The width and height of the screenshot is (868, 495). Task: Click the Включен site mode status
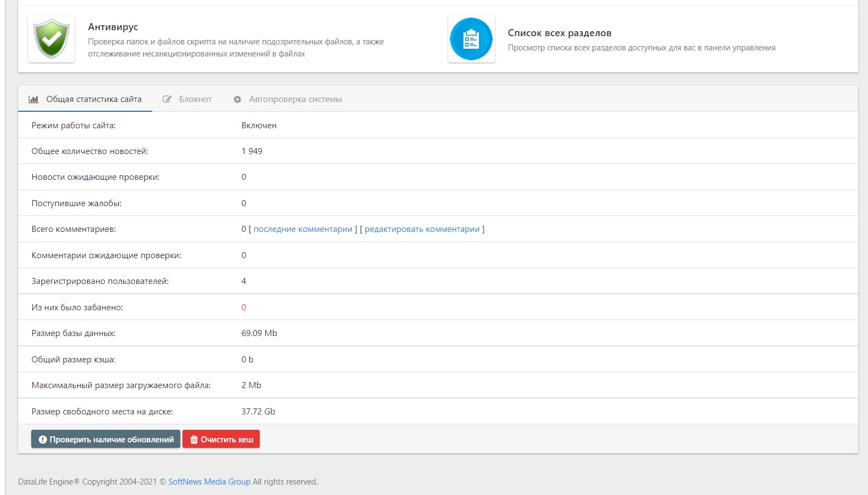point(259,126)
